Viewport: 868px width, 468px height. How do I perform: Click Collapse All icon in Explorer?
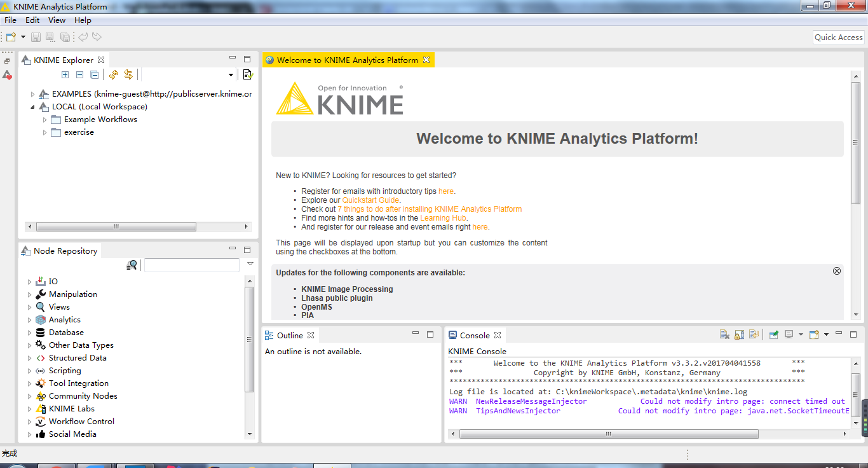pyautogui.click(x=94, y=75)
